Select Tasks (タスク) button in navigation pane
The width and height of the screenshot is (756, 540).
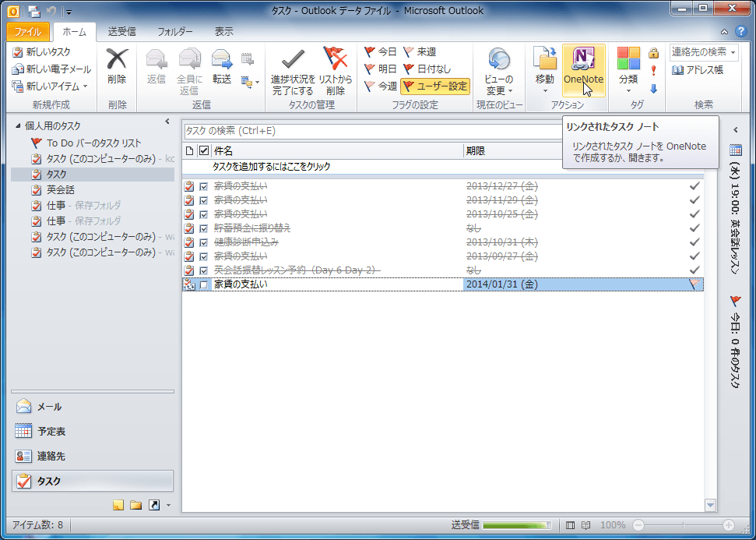coord(92,481)
